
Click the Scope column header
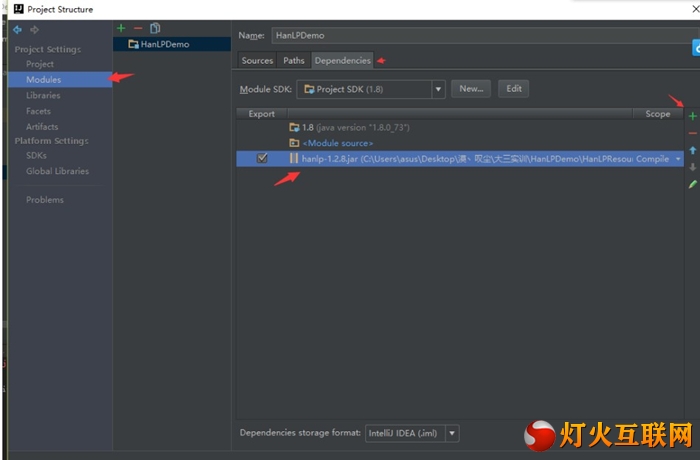[658, 114]
